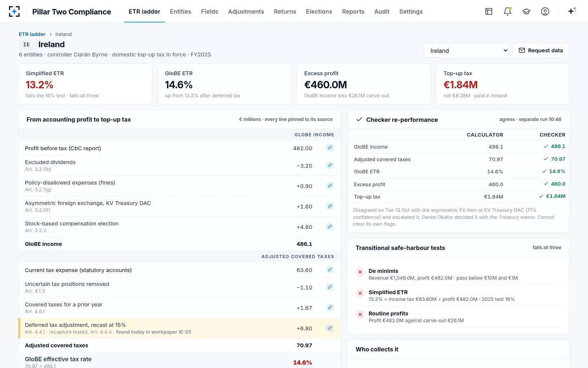Click the IE country code badge

point(27,45)
